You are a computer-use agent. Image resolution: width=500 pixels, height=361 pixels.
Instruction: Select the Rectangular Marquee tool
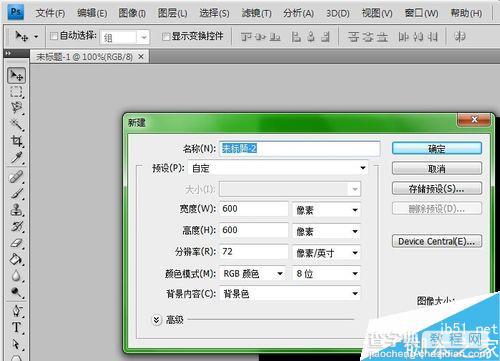16,92
